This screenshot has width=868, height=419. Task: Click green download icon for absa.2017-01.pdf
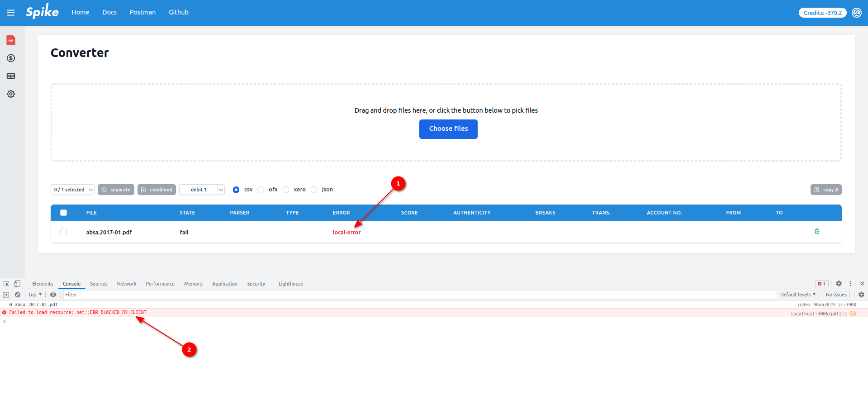click(x=817, y=232)
